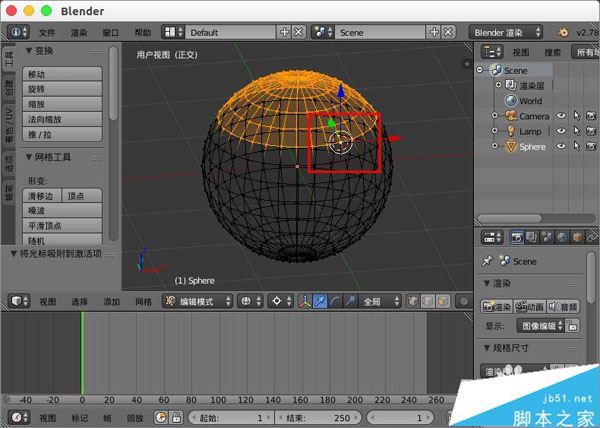Open the Blender 渲染 engine dropdown
The width and height of the screenshot is (600, 428).
click(505, 33)
